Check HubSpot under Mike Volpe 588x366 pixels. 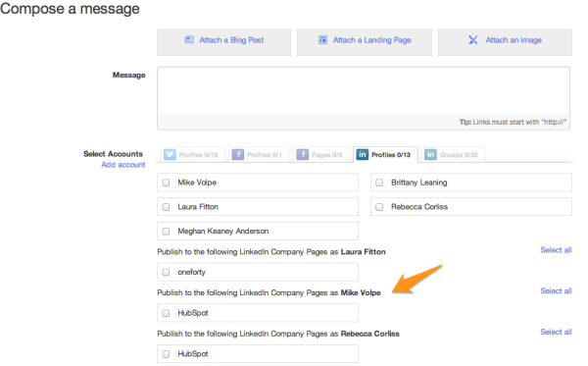tap(166, 313)
